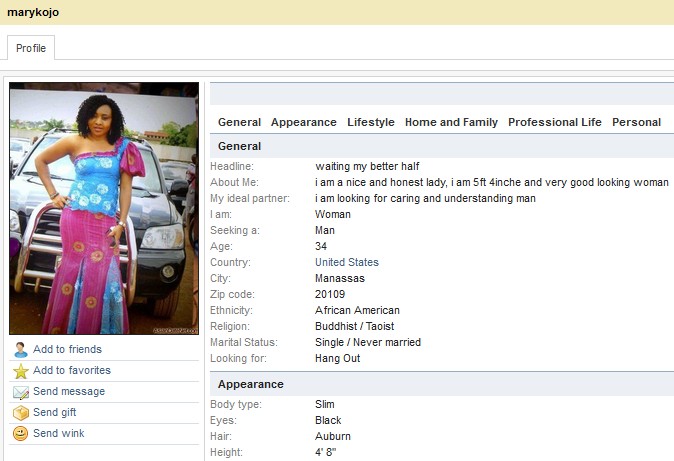Jump to the Appearance section link
Screen dimensions: 674x461
pyautogui.click(x=304, y=122)
